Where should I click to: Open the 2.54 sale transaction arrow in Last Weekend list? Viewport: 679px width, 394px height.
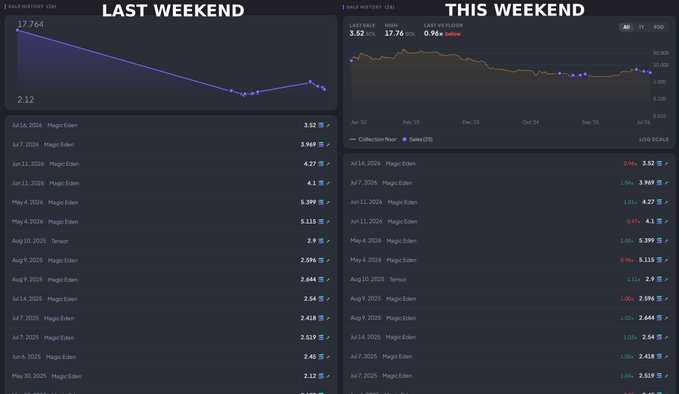328,299
